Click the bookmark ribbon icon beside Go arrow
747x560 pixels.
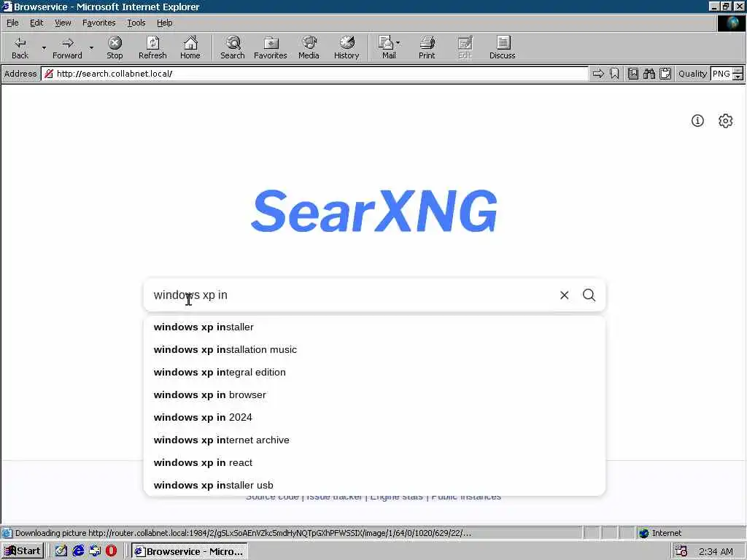click(x=614, y=74)
